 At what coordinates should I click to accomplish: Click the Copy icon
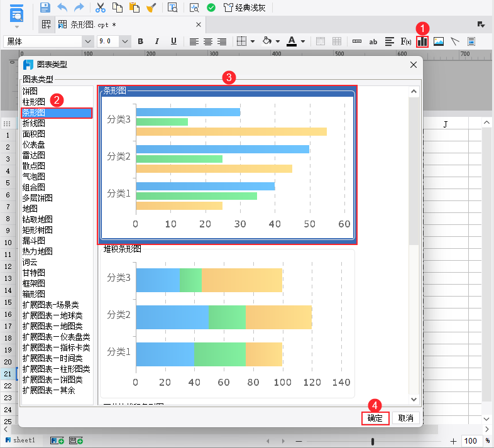coord(118,8)
